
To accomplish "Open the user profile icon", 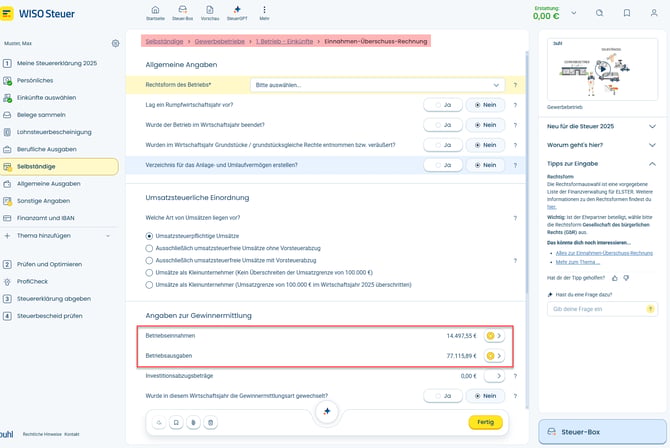I will [654, 13].
